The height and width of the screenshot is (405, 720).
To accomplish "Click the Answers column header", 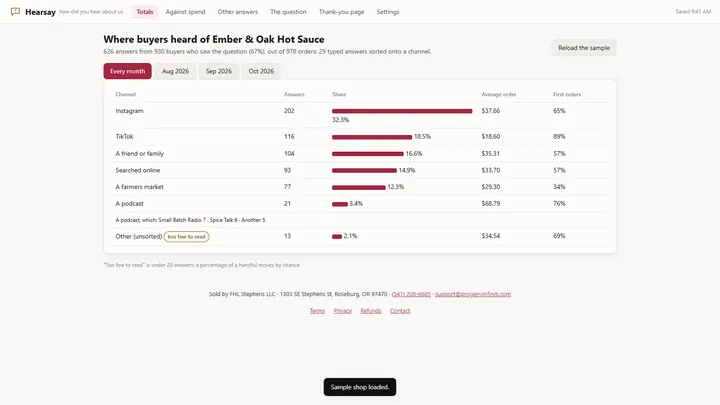I will [294, 94].
